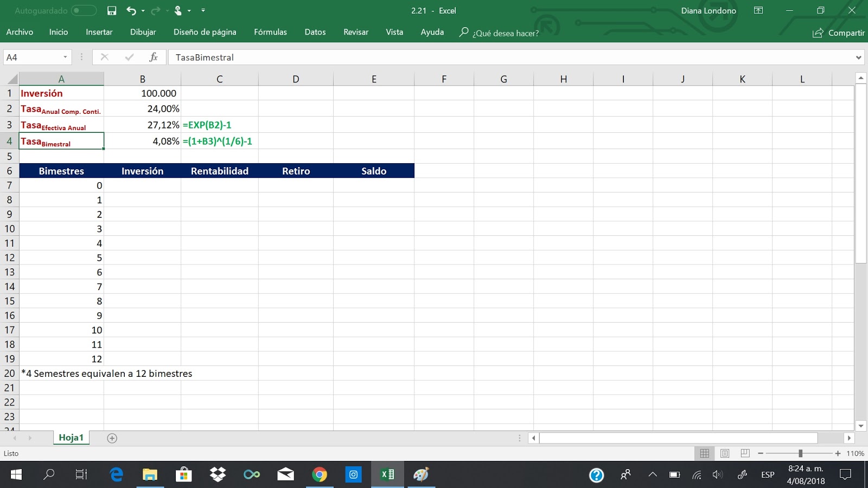Open the Fórmulas ribbon tab
The image size is (868, 488).
coord(271,32)
